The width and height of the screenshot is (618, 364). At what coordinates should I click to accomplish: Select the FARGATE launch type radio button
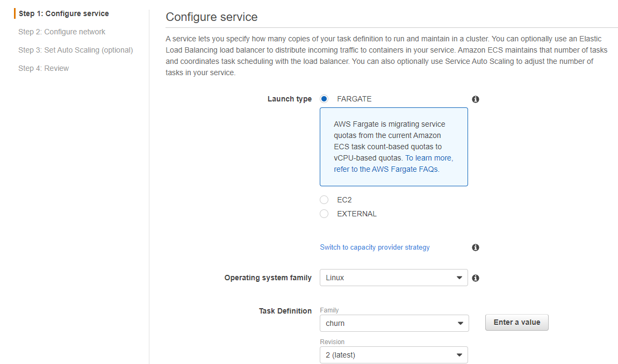pos(324,99)
